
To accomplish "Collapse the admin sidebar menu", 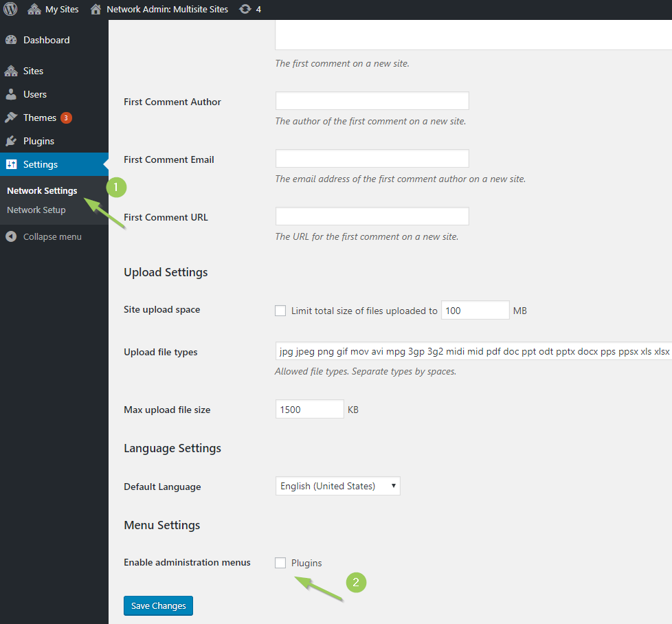I will 45,236.
